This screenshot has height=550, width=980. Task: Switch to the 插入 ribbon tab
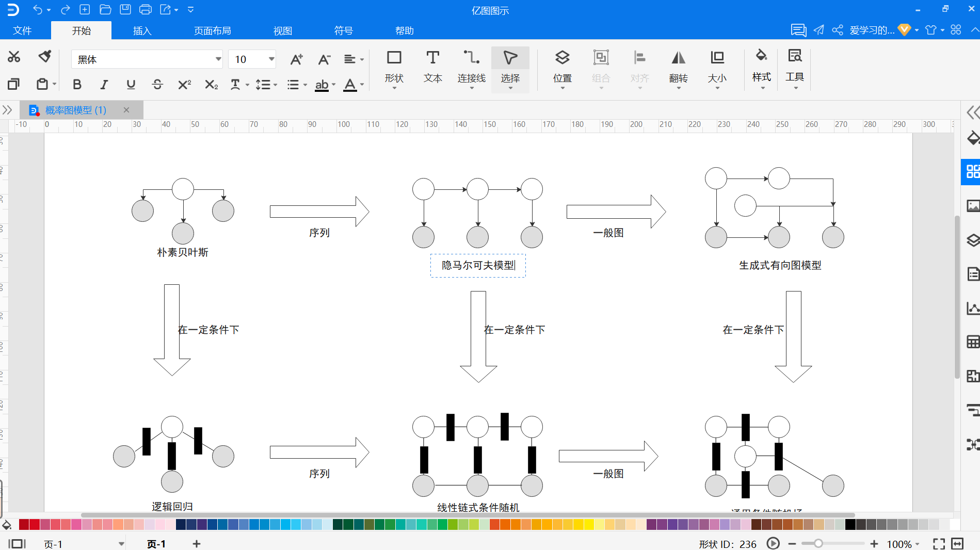(x=142, y=30)
